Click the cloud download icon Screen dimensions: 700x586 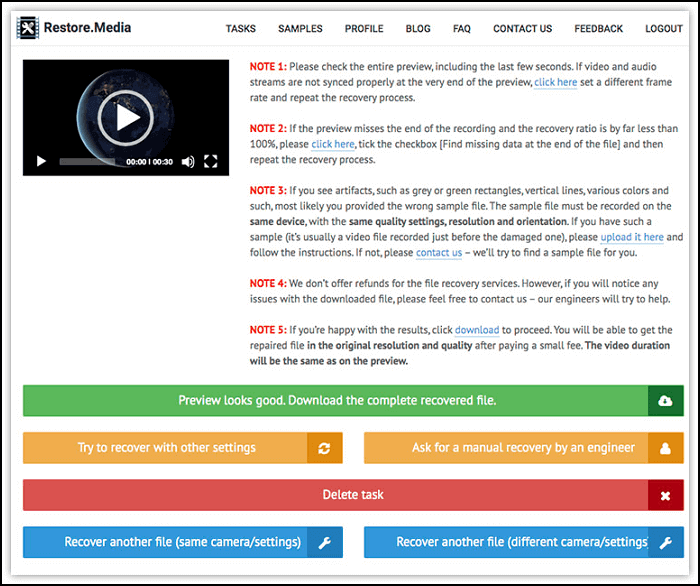click(666, 401)
